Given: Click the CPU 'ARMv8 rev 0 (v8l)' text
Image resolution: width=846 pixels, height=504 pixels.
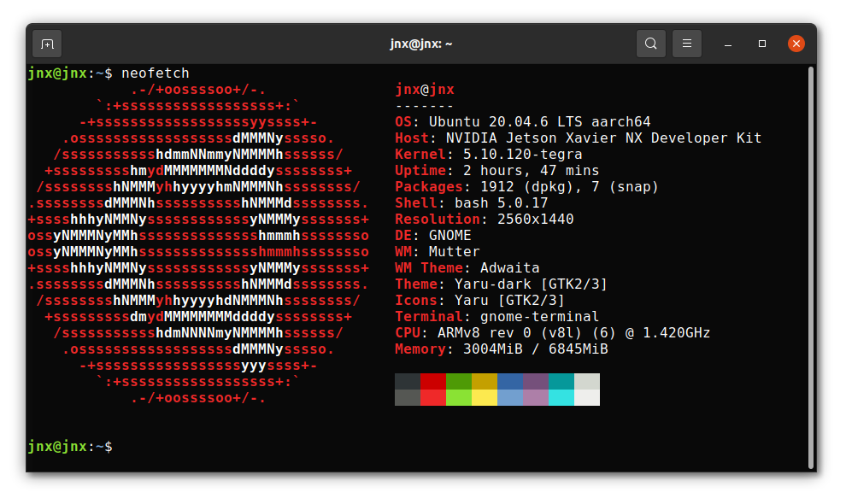Looking at the screenshot, I should pyautogui.click(x=510, y=333).
